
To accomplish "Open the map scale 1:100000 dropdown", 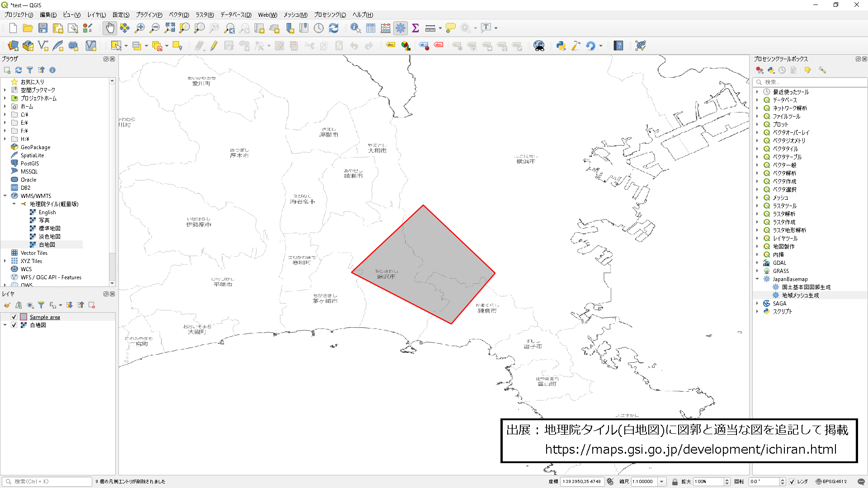I will coord(662,482).
